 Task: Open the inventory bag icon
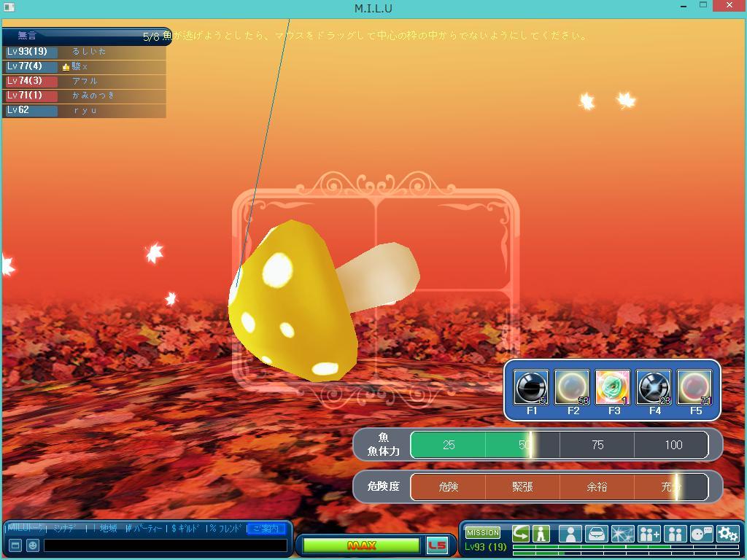[597, 534]
